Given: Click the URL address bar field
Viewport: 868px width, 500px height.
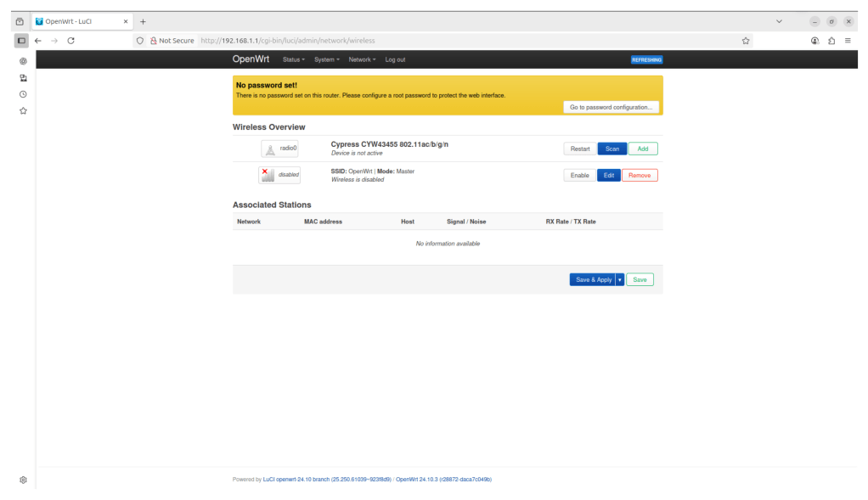Looking at the screenshot, I should coord(467,40).
